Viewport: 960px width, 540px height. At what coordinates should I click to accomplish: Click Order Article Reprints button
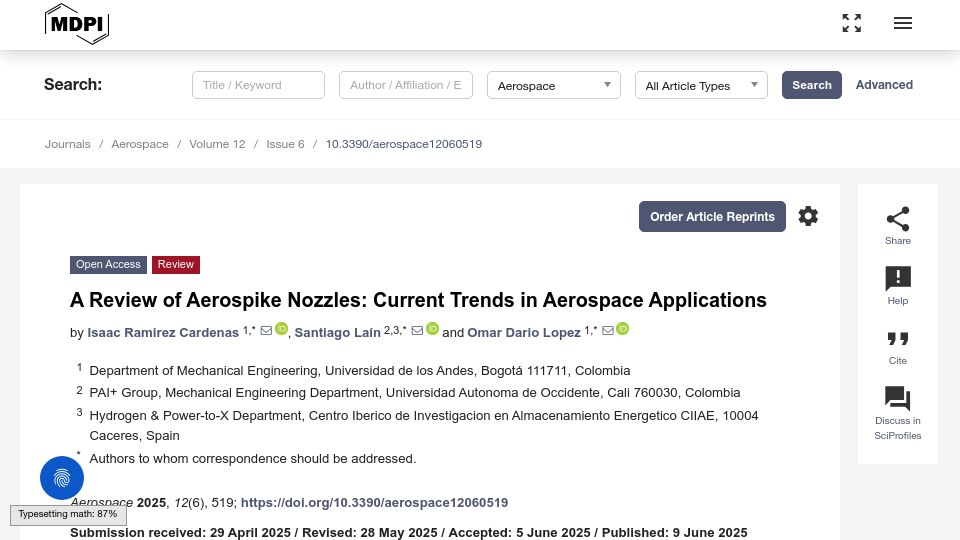(x=712, y=217)
